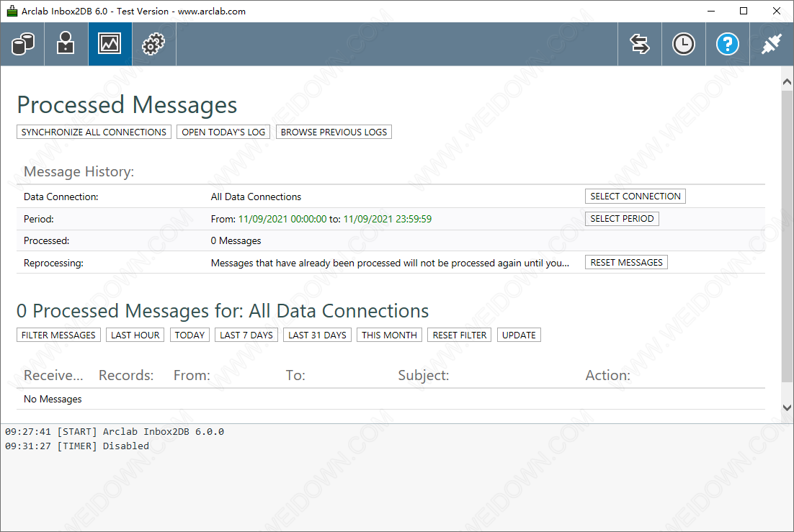Viewport: 794px width, 532px height.
Task: Click the vertical scrollbar thumb
Action: coord(787,236)
